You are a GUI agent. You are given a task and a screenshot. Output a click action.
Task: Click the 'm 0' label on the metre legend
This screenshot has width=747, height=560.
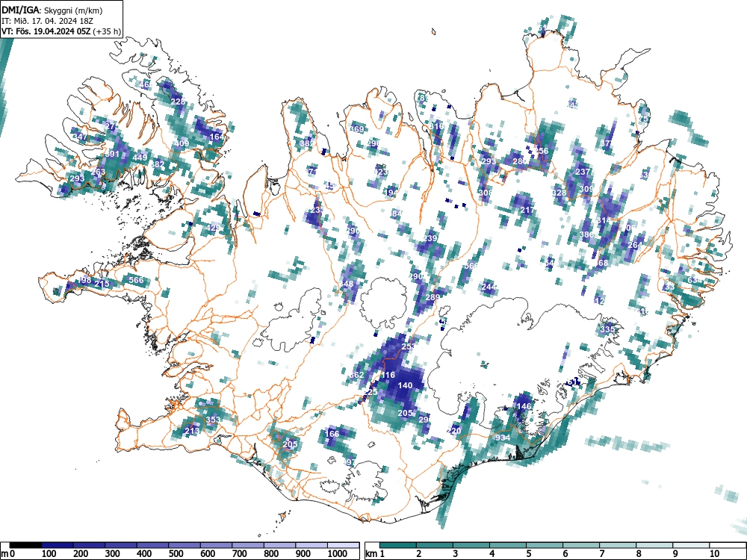[x=9, y=554]
